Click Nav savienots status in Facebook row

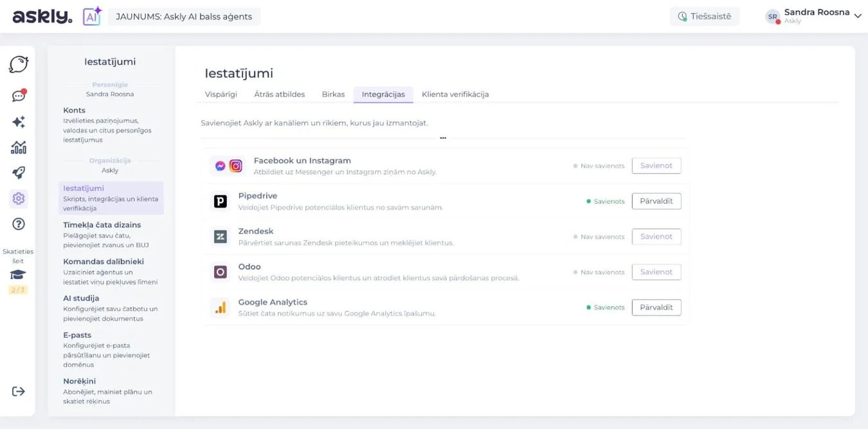click(599, 166)
